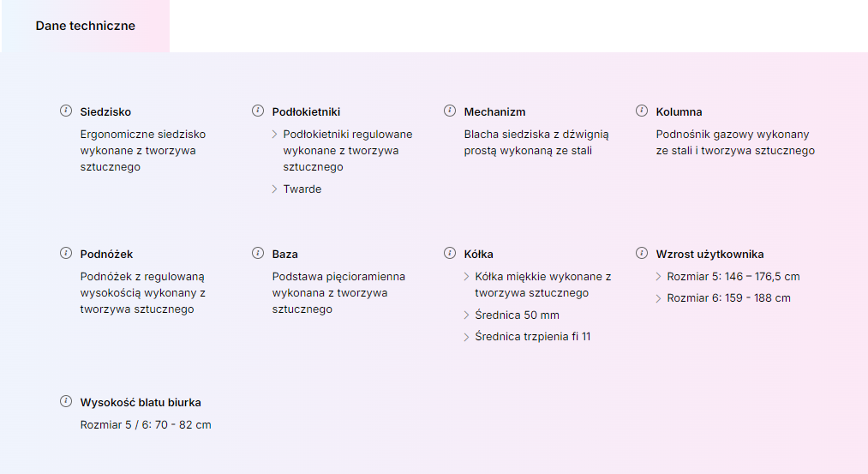The height and width of the screenshot is (474, 868).
Task: Click the info icon beside Kolumna
Action: pos(642,111)
